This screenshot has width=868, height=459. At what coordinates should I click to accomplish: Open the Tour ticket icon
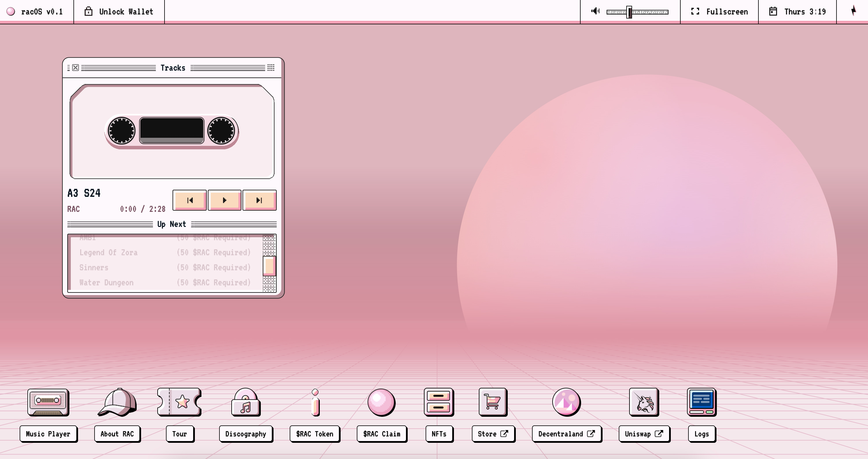[x=179, y=402]
